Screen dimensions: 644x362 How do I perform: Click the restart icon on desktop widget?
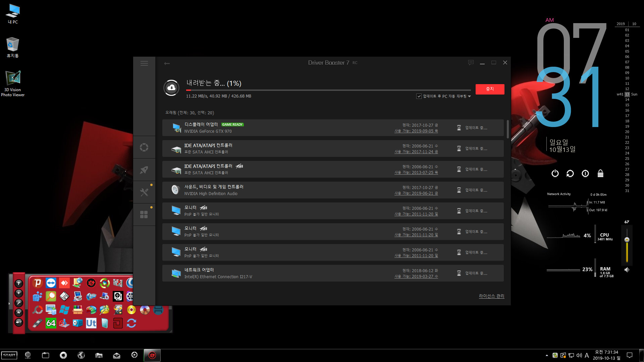coord(570,173)
